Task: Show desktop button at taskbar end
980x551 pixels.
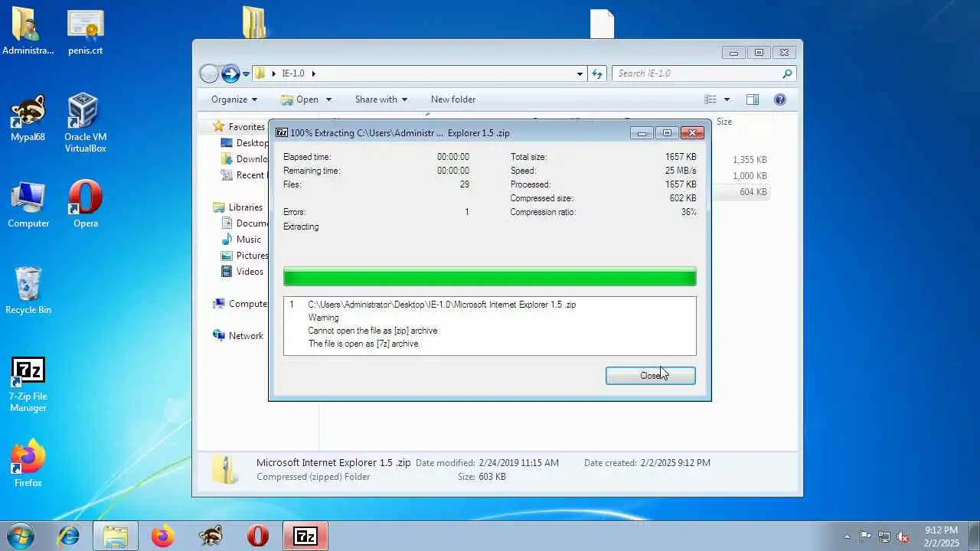Action: pyautogui.click(x=974, y=536)
